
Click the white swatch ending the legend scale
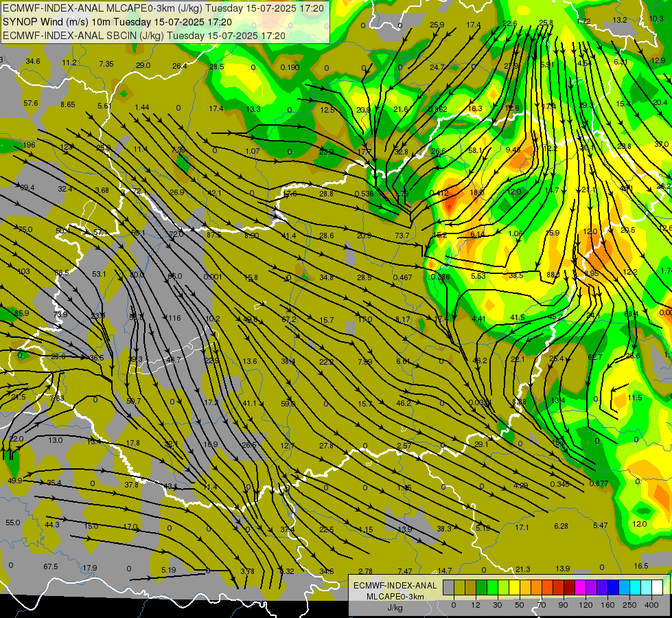657,588
